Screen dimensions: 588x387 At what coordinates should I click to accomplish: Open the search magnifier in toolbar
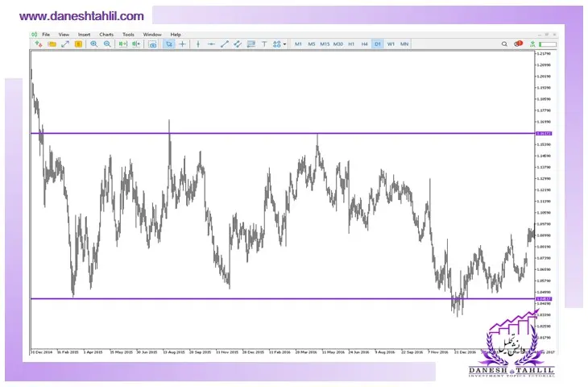click(505, 44)
